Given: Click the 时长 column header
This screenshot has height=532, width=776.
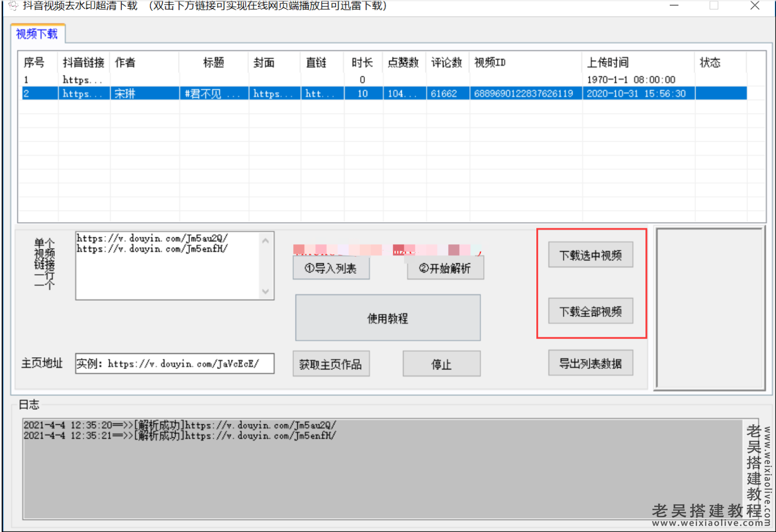Looking at the screenshot, I should point(363,62).
